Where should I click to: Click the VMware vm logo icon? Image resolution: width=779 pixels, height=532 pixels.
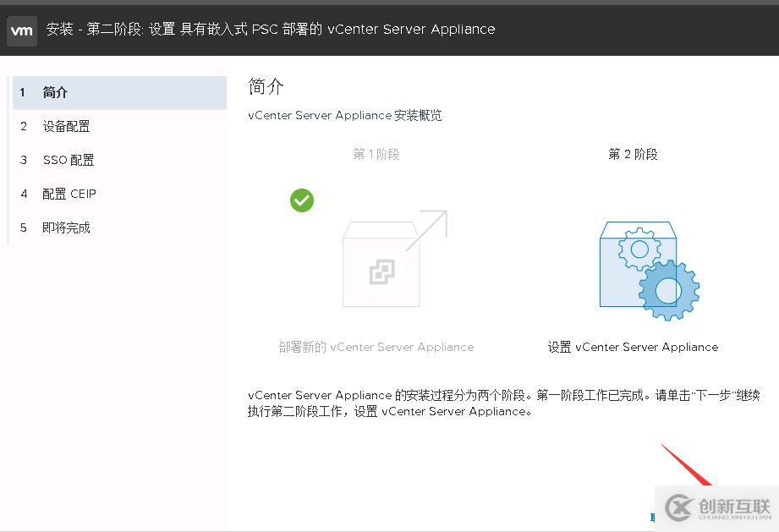[x=21, y=30]
